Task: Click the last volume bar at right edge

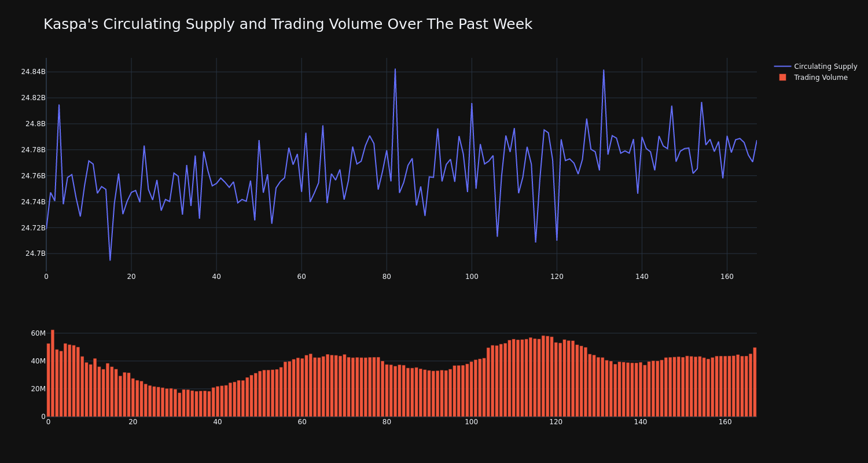Action: [755, 382]
